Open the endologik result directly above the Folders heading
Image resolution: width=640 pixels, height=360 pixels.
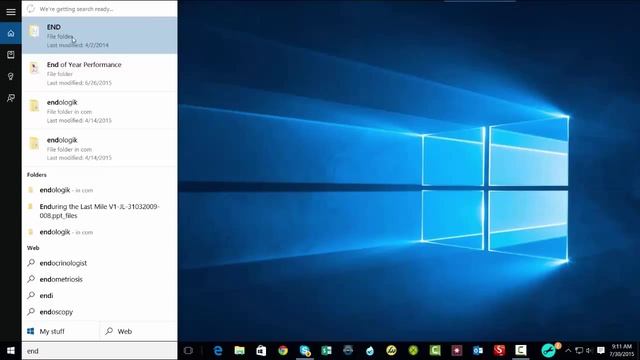100,148
